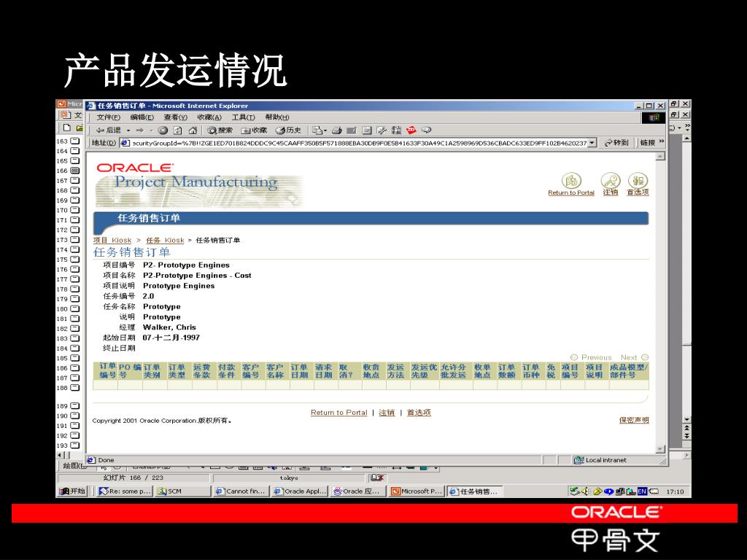Viewport: 747px width, 560px height.
Task: Switch to Microsoft P... taskbar window
Action: 417,491
